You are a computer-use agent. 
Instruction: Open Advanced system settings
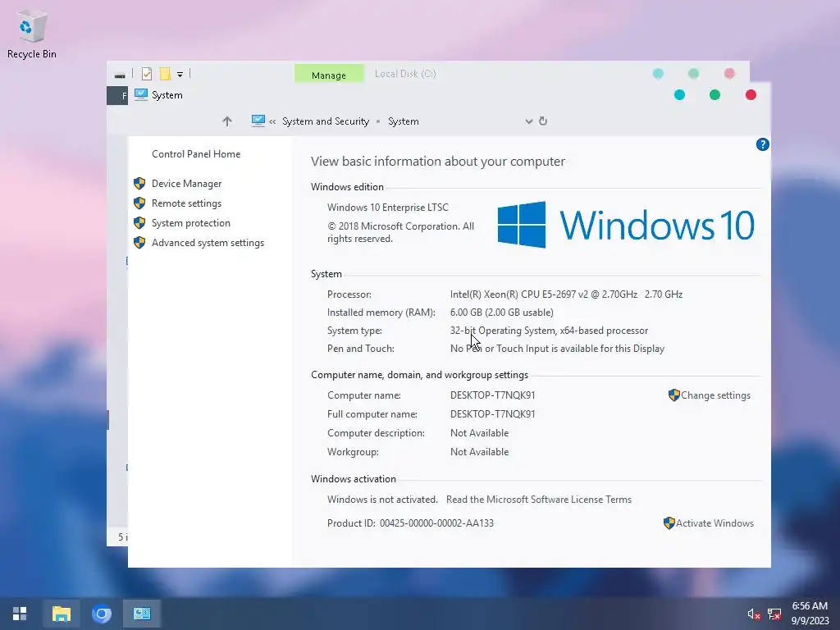point(208,243)
